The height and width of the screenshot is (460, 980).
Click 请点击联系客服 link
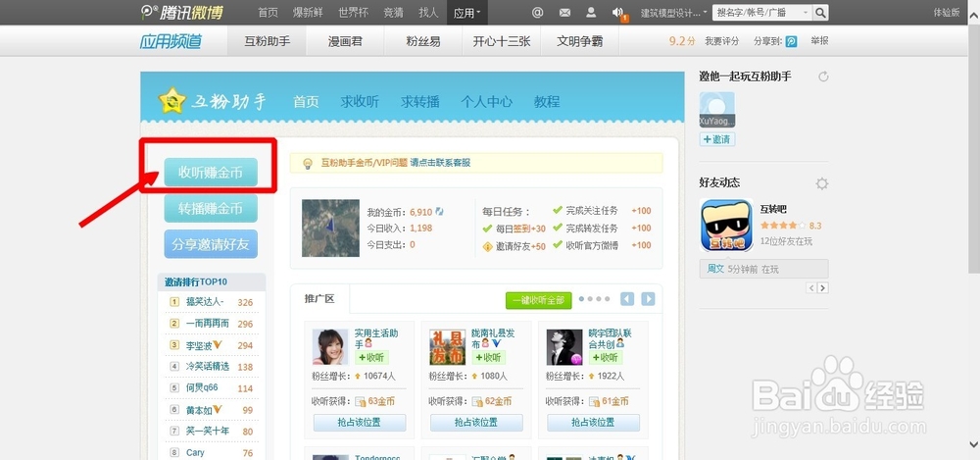click(440, 163)
